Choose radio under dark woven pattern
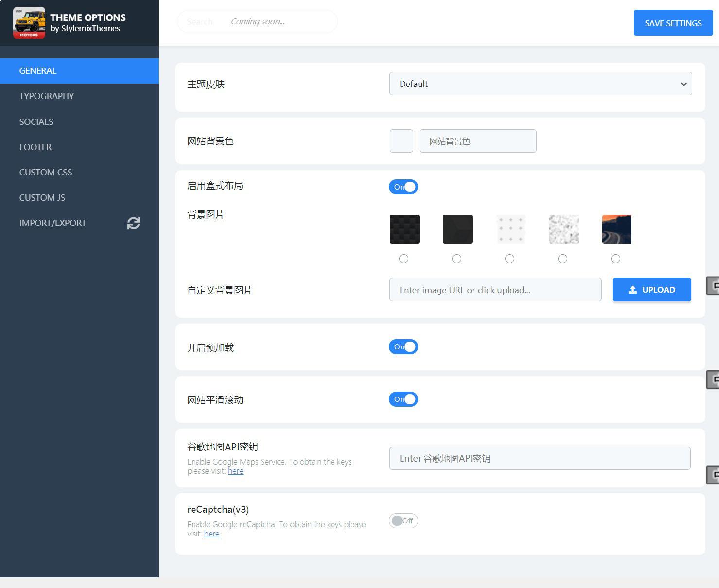Viewport: 719px width, 588px height. [x=403, y=259]
